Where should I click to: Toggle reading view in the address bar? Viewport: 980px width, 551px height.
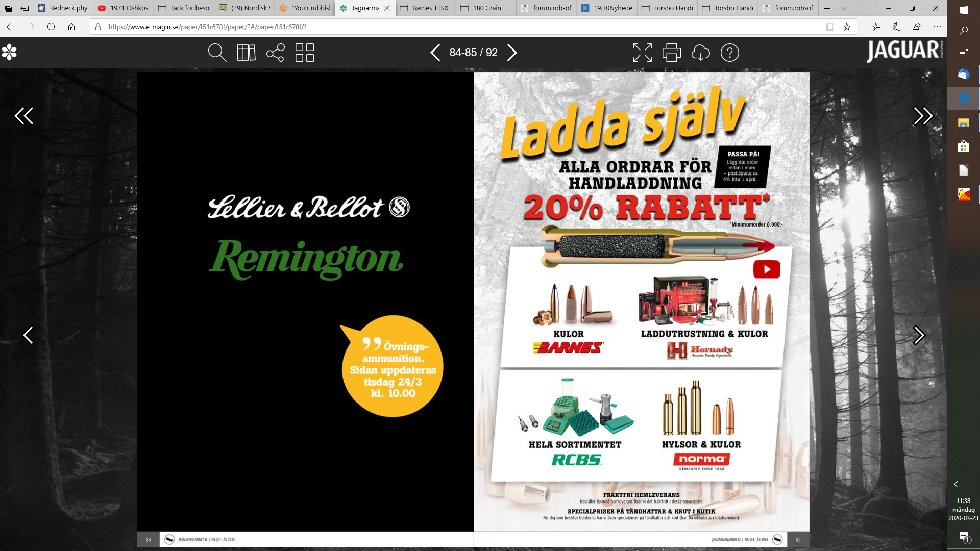click(x=830, y=27)
